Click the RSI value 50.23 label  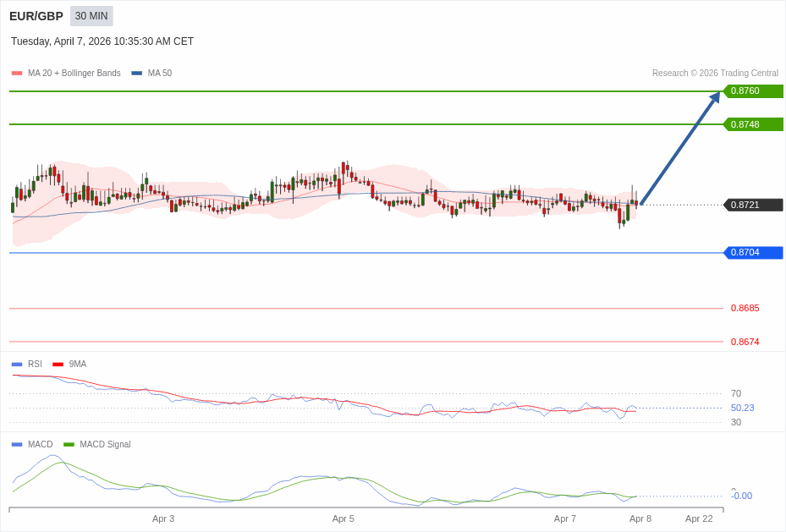pyautogui.click(x=742, y=408)
